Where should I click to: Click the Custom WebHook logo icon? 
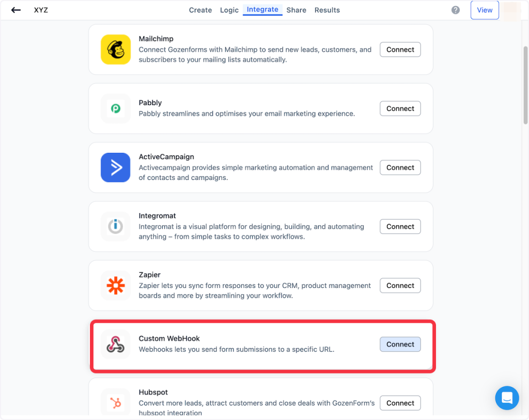pyautogui.click(x=116, y=344)
